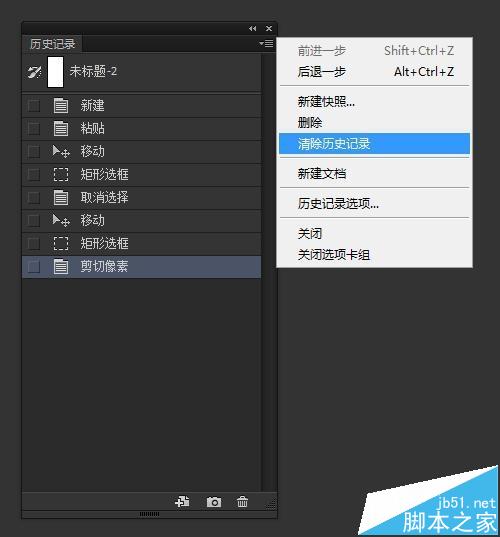Screen dimensions: 500x537
Task: Click create new document from current state icon
Action: point(182,502)
